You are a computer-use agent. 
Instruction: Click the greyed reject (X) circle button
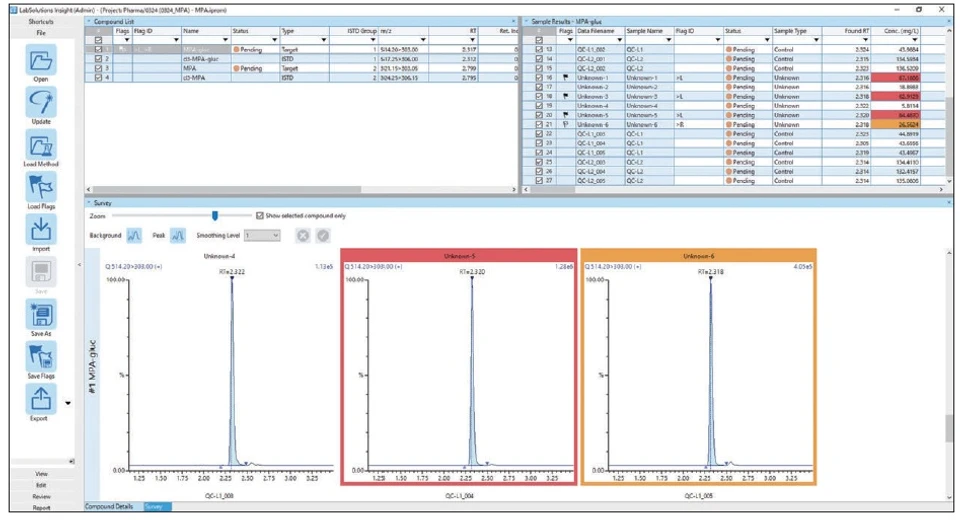click(x=303, y=235)
